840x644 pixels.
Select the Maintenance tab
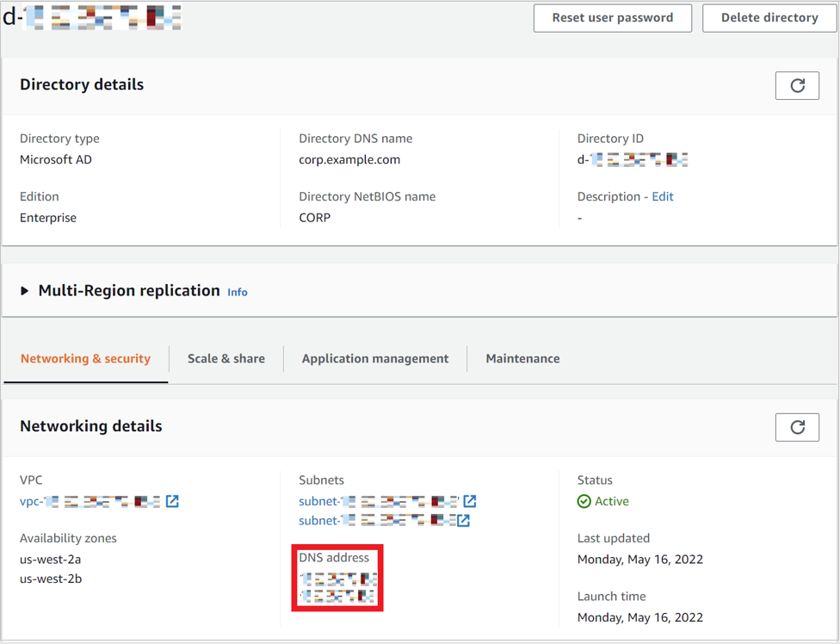click(x=522, y=358)
